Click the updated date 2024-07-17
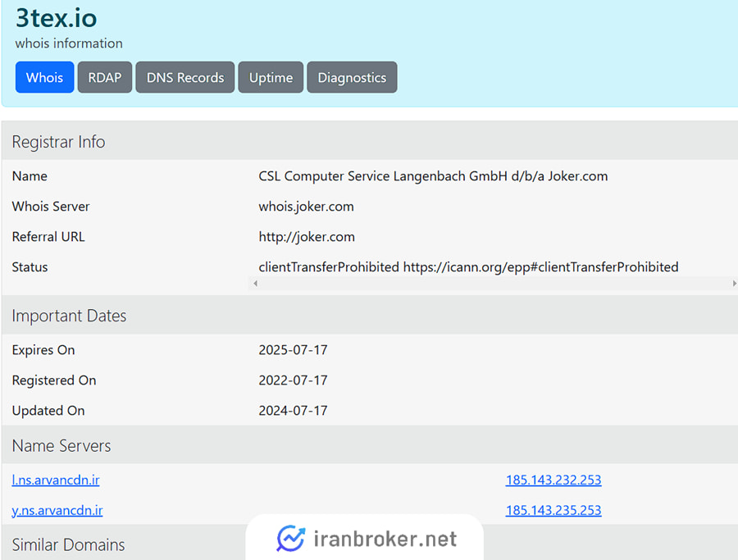This screenshot has width=738, height=560. coord(293,410)
